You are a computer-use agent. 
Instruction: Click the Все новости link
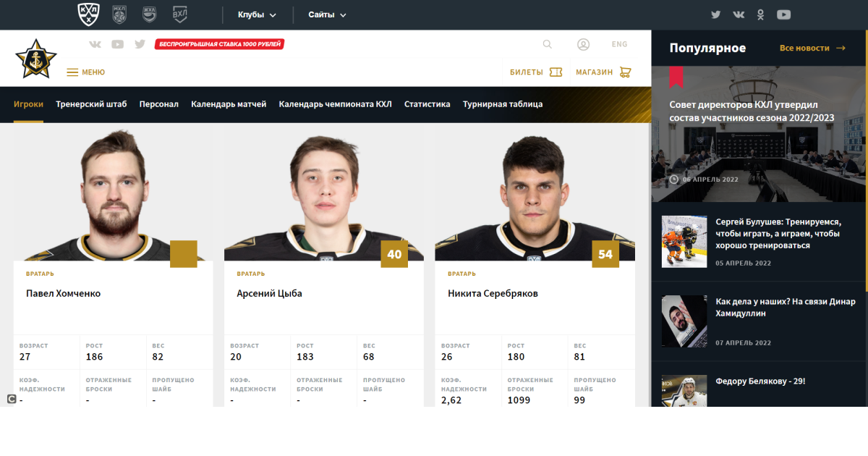pyautogui.click(x=804, y=48)
